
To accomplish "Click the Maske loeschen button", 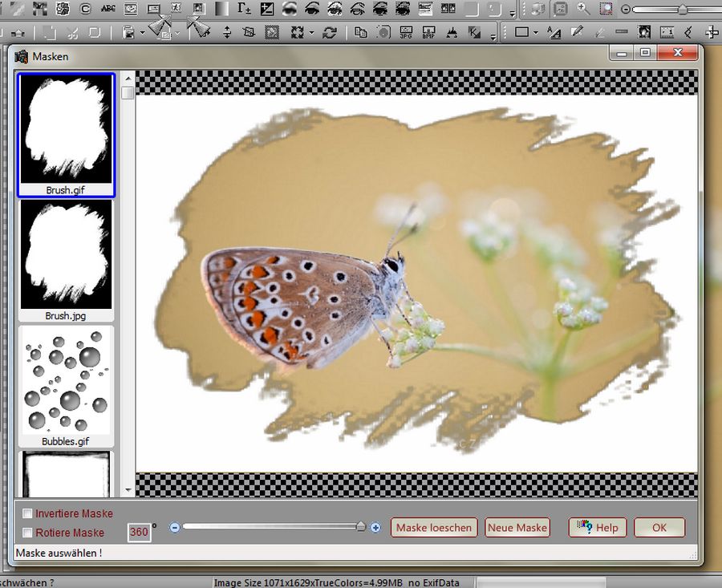I will (x=434, y=527).
